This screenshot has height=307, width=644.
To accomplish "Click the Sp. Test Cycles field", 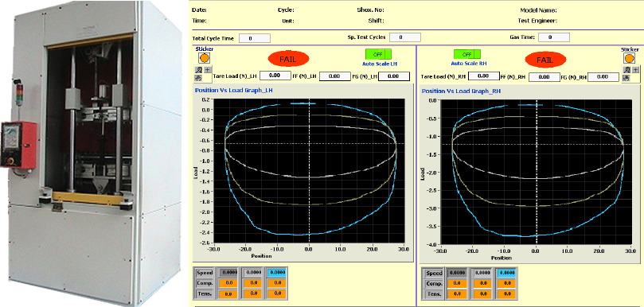I will (405, 37).
